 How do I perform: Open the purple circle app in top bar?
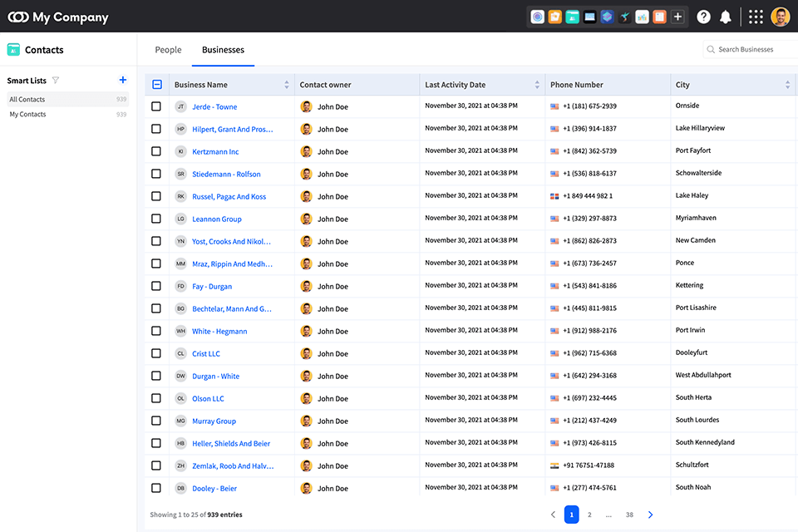pyautogui.click(x=538, y=17)
